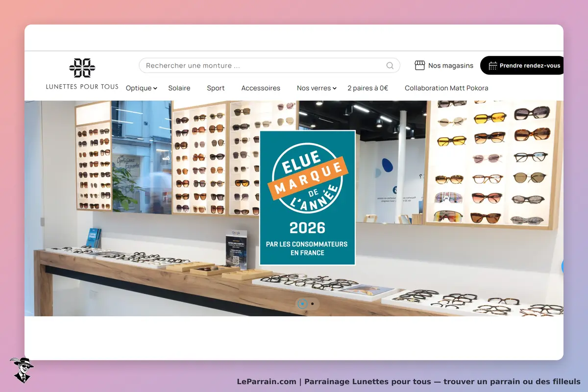The width and height of the screenshot is (588, 392).
Task: Select the second carousel slide dot
Action: tap(313, 304)
